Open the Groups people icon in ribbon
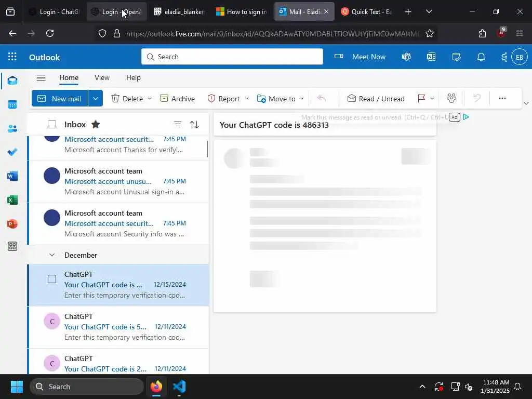Image resolution: width=532 pixels, height=399 pixels. click(451, 98)
